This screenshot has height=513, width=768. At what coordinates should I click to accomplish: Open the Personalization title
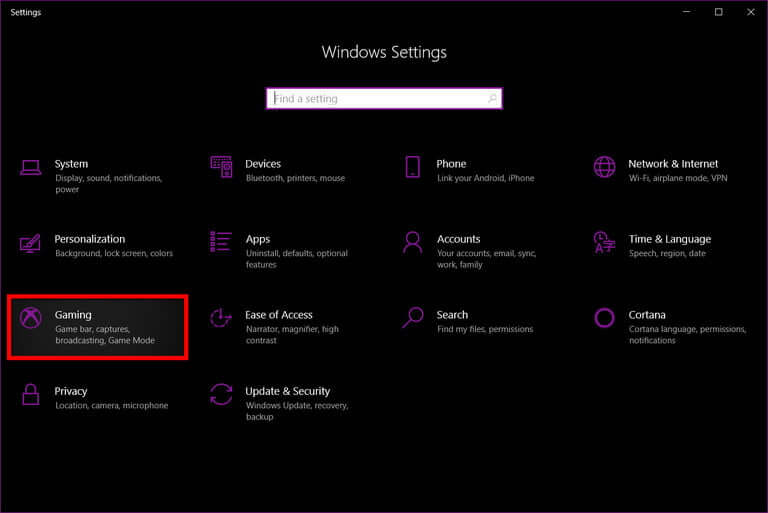coord(90,239)
